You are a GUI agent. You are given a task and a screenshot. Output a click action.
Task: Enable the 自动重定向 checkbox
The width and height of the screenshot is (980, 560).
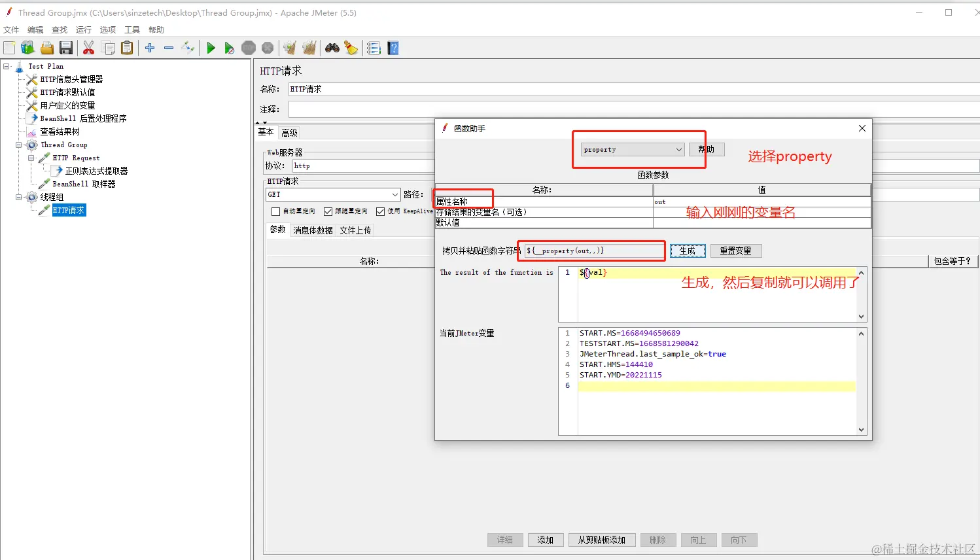click(x=275, y=211)
